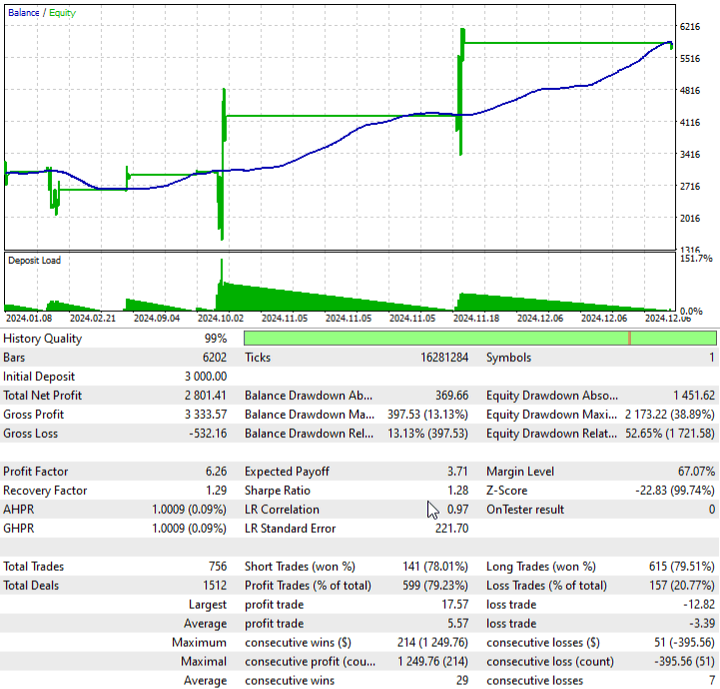The height and width of the screenshot is (689, 720).
Task: Click the AHPR value 1.0009 (0.09%)
Action: coord(189,509)
